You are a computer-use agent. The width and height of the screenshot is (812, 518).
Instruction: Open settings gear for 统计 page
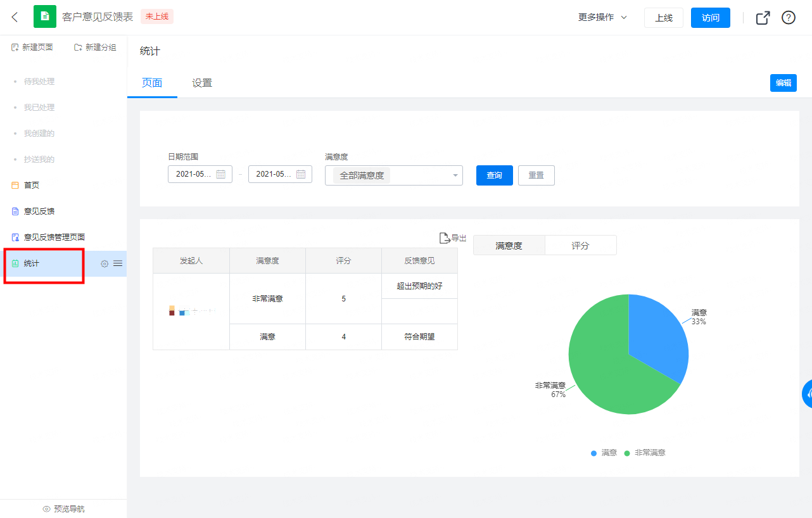tap(105, 263)
